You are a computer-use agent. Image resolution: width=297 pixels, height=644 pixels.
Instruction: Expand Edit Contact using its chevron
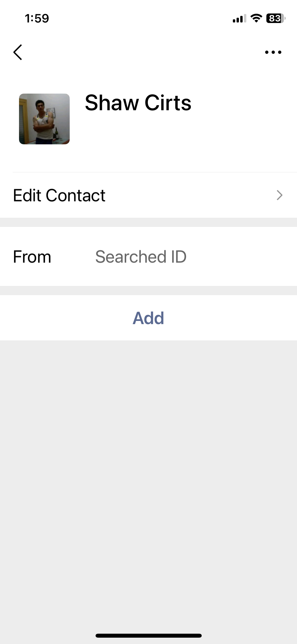click(x=280, y=195)
